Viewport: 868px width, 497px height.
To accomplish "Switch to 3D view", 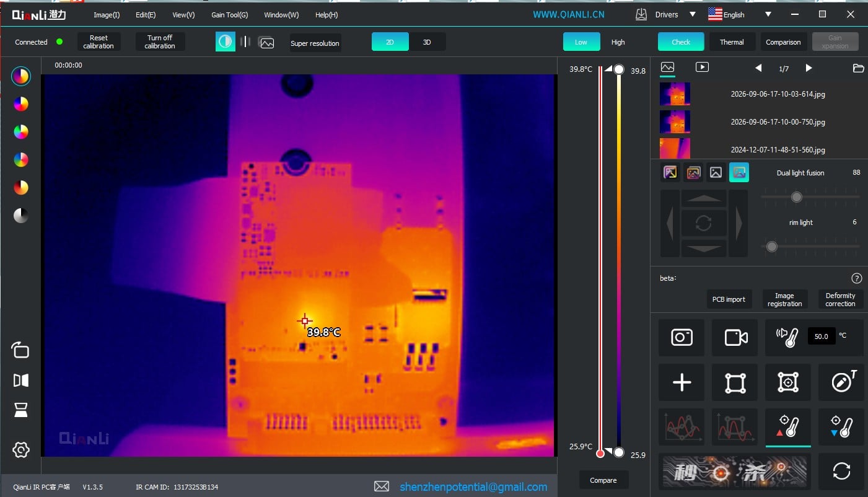I will click(x=427, y=42).
